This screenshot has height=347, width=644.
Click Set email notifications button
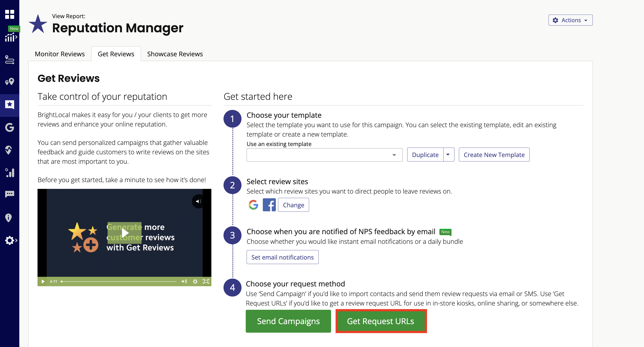(282, 257)
